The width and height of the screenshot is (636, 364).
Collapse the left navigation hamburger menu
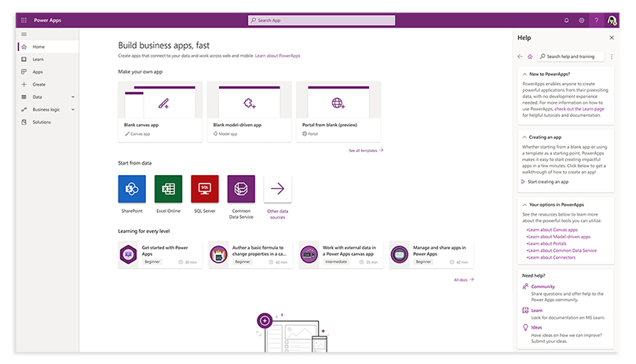24,34
